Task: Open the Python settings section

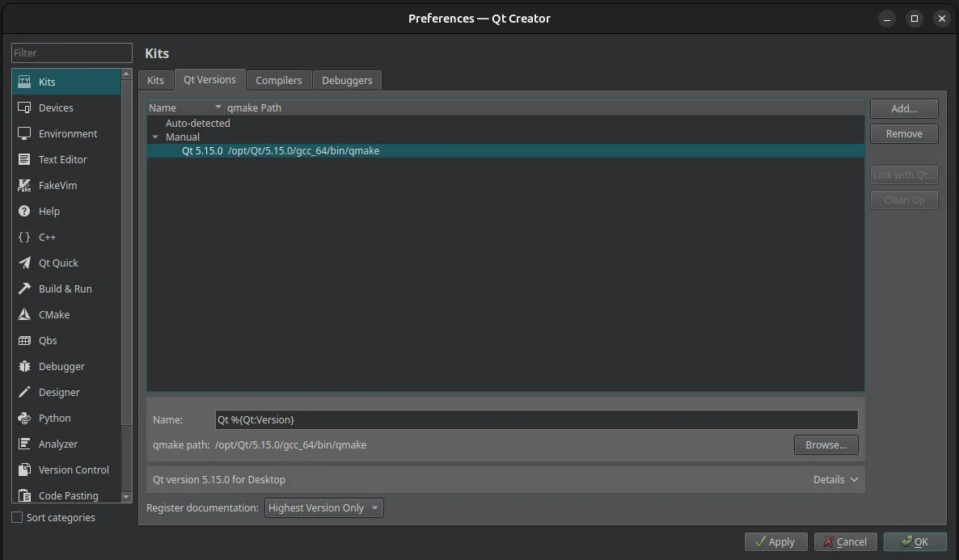Action: (53, 418)
